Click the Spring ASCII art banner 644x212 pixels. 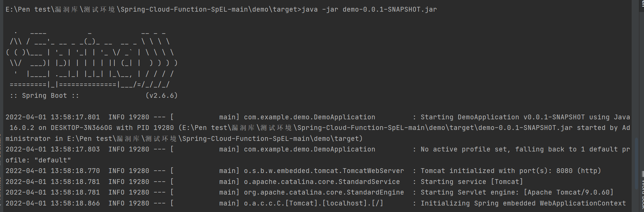point(92,58)
